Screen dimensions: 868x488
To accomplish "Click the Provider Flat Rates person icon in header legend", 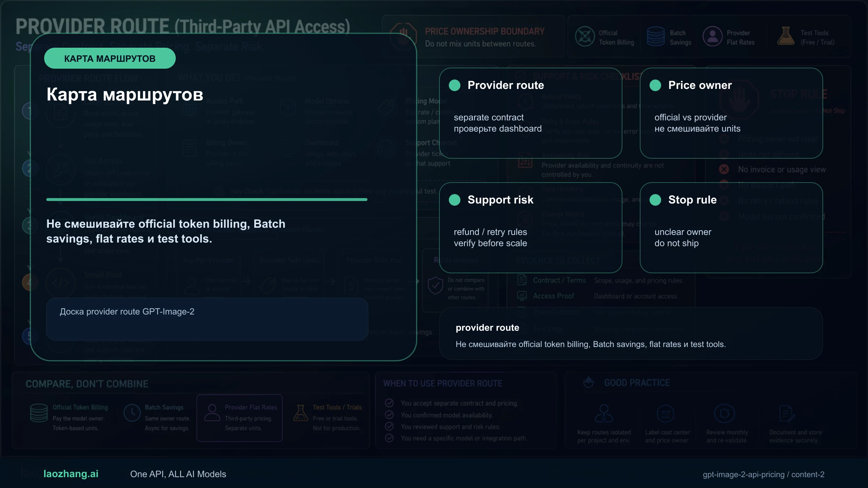I will [712, 37].
